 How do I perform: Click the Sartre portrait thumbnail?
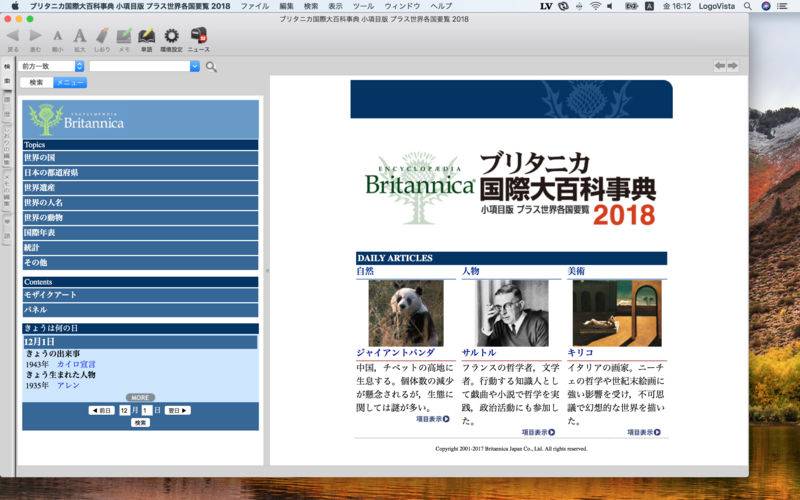(512, 313)
